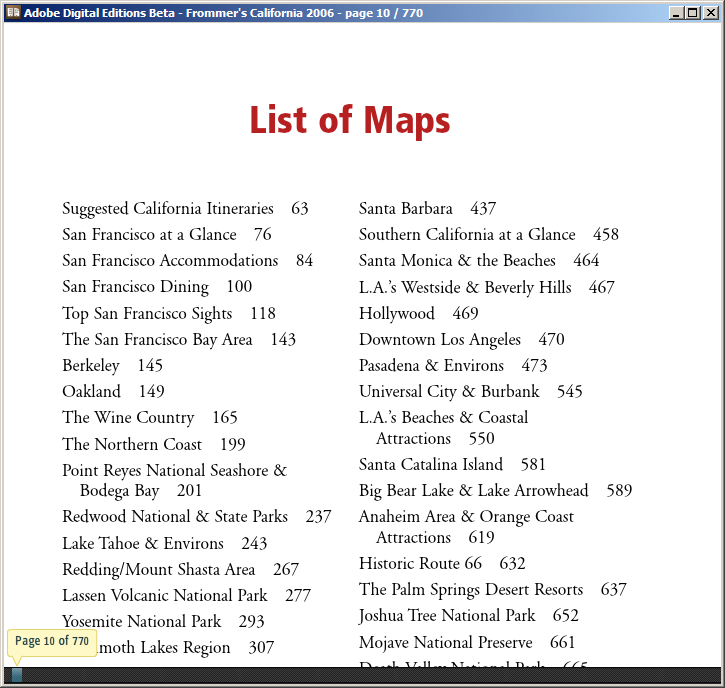Click the dark page navigation bar track
This screenshot has width=725, height=688.
tap(362, 676)
